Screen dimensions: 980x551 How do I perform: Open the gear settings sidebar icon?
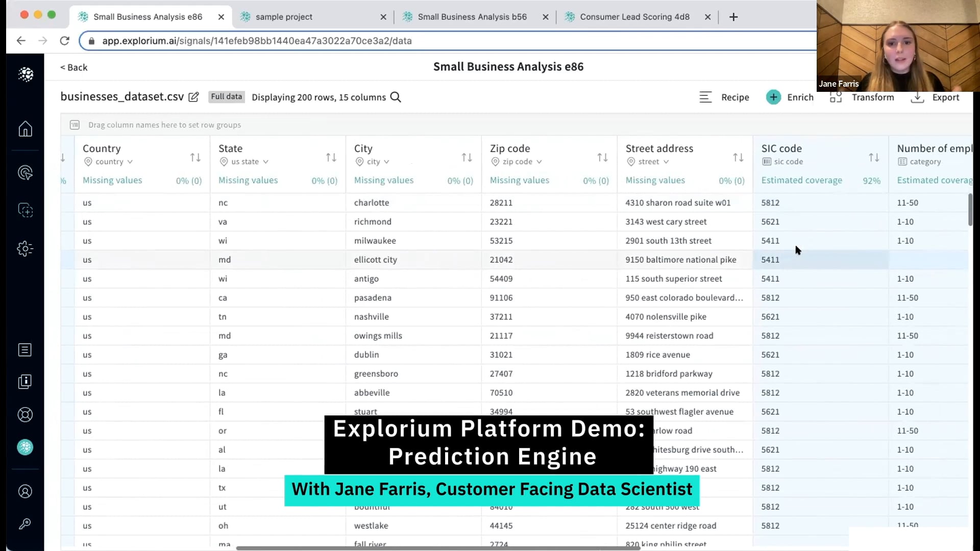25,248
